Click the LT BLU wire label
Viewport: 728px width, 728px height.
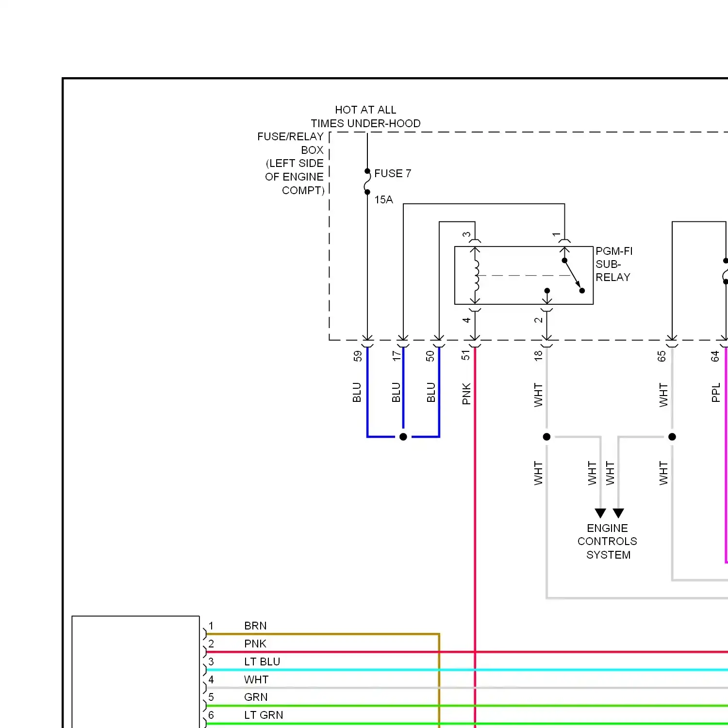[x=262, y=662]
